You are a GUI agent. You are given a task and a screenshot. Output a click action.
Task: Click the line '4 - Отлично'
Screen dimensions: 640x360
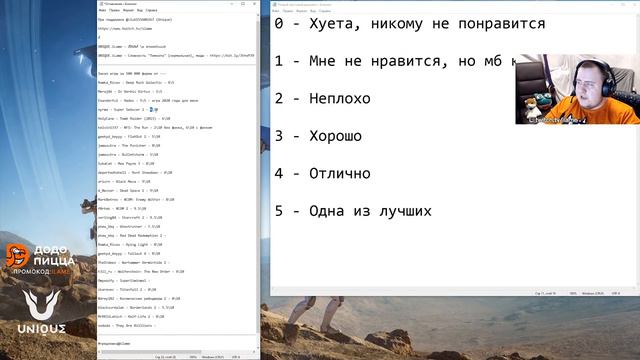322,173
